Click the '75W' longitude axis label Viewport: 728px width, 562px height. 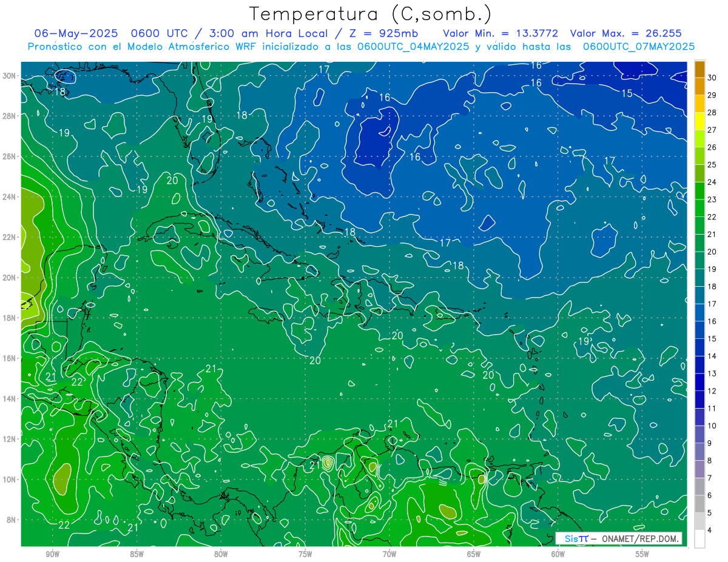point(305,554)
